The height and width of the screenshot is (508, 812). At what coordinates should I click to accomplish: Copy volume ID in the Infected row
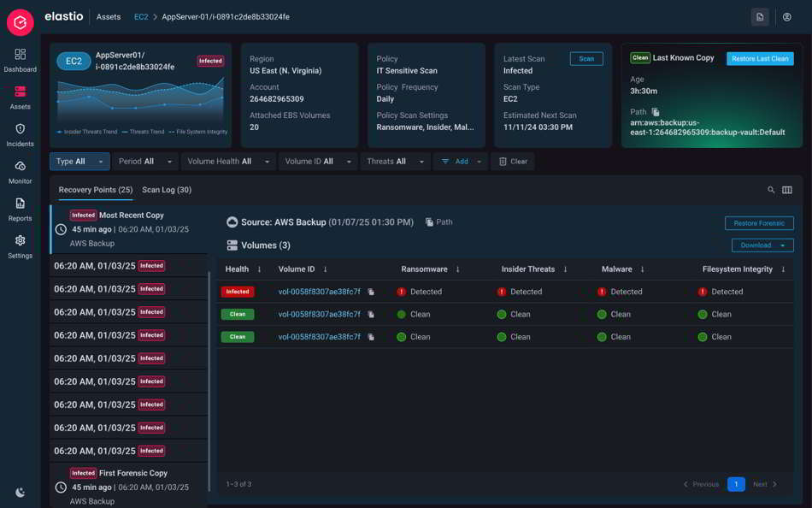point(371,292)
